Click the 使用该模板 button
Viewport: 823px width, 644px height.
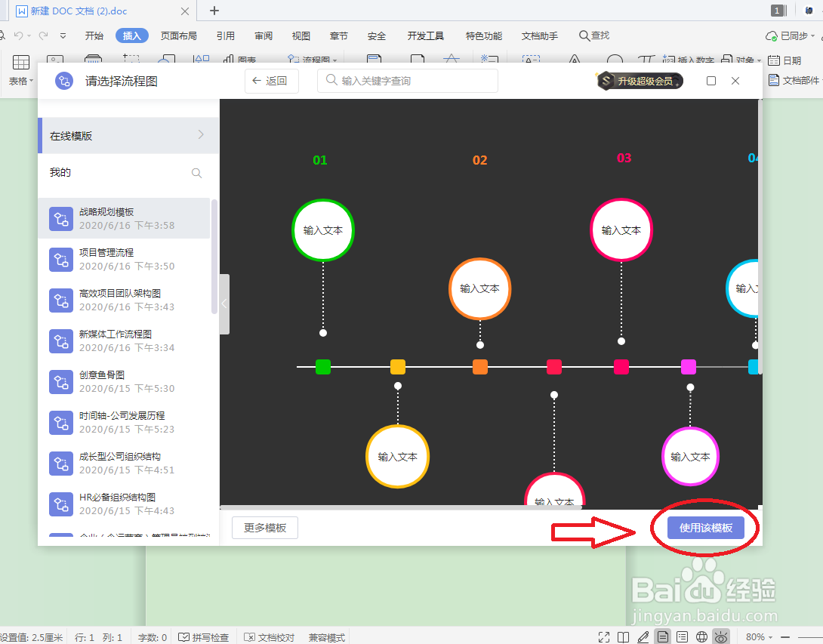(705, 528)
